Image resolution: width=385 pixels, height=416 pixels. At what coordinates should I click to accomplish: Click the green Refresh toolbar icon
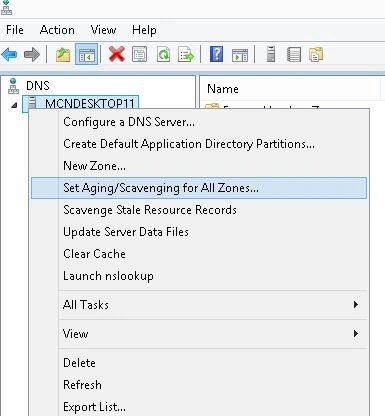click(x=163, y=54)
